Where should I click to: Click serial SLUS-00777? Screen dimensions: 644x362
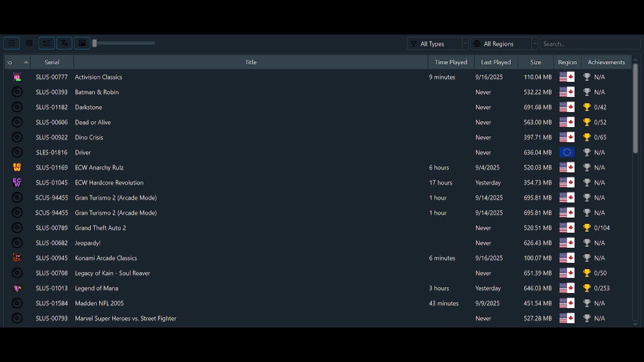[51, 77]
